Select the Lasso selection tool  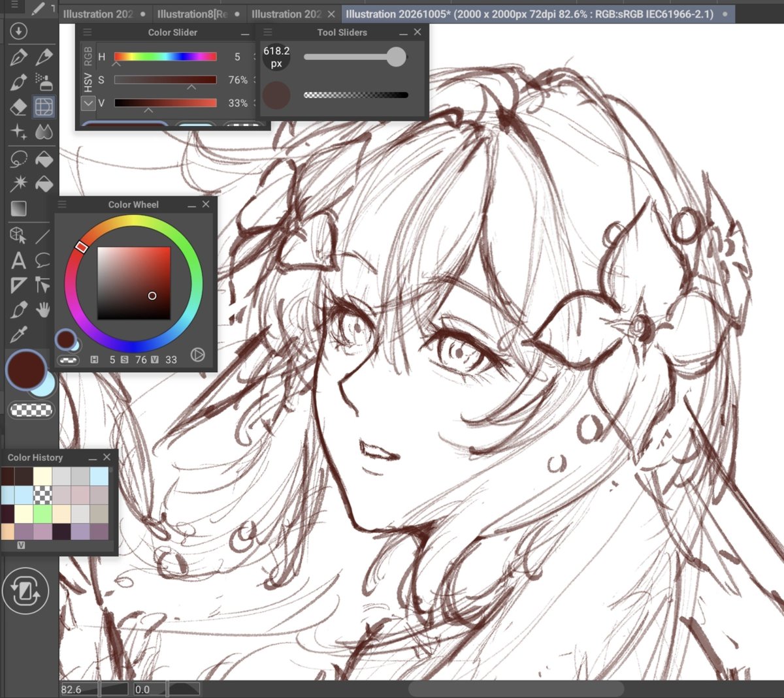(x=18, y=159)
